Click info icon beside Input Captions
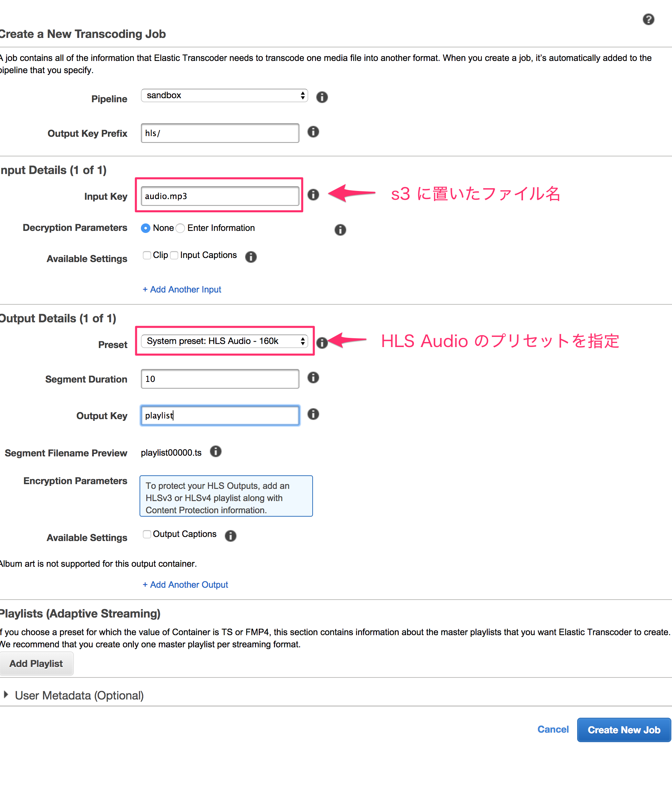Screen dimensions: 672x799 point(251,257)
